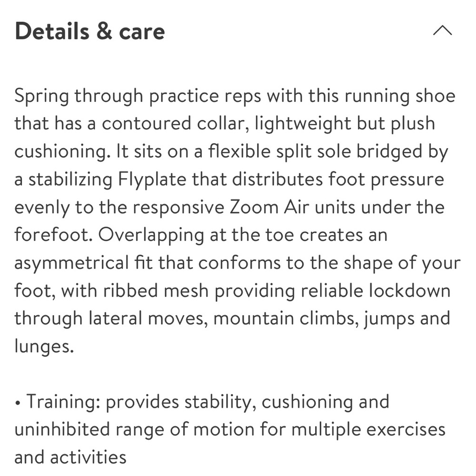Click the line mentioning mountain climbs
Image resolution: width=476 pixels, height=476 pixels.
(x=232, y=319)
